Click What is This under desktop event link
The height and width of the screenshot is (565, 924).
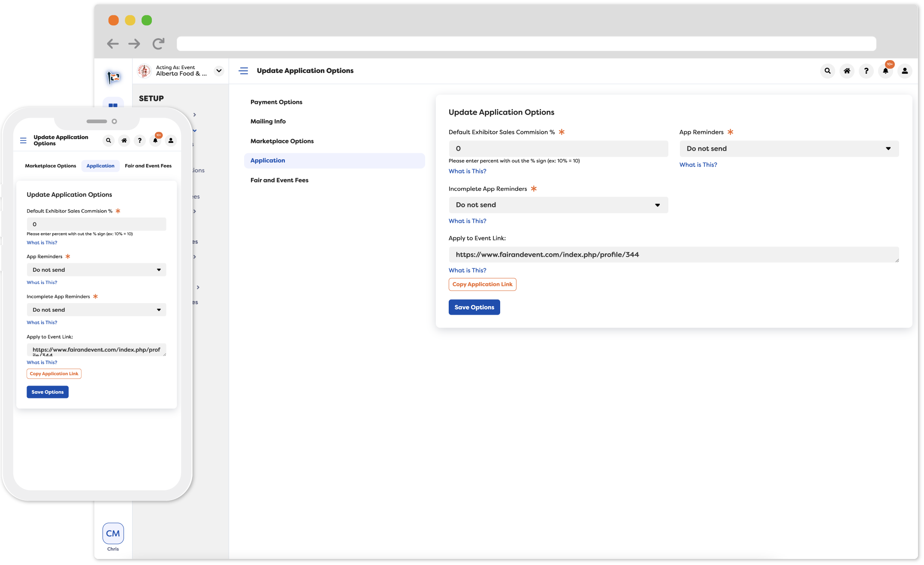[467, 270]
